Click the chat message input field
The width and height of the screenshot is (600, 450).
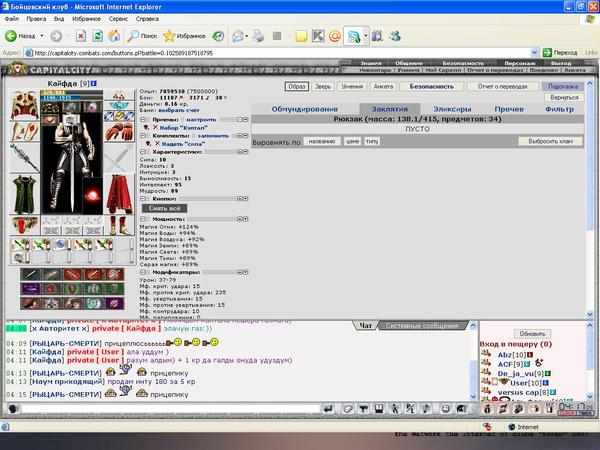click(171, 409)
